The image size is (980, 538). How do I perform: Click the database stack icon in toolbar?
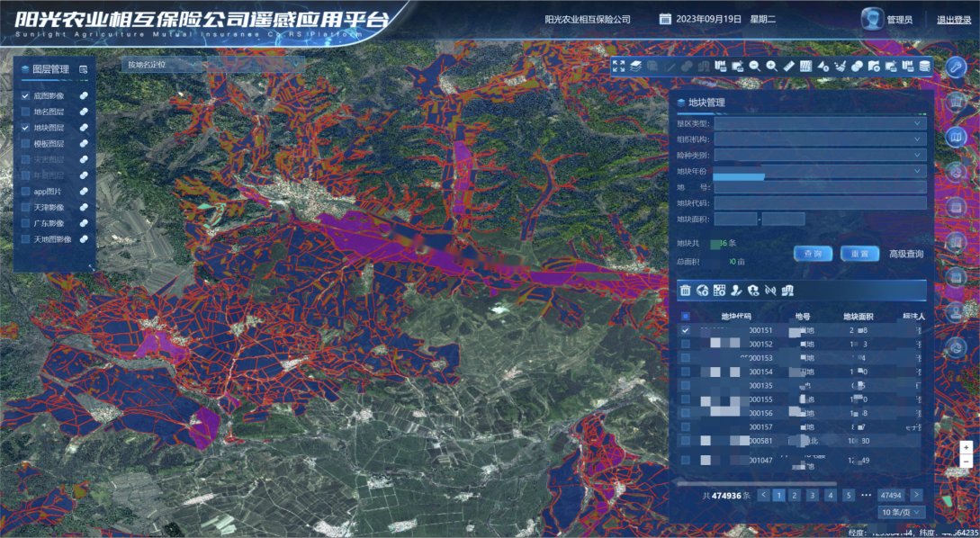[x=925, y=66]
